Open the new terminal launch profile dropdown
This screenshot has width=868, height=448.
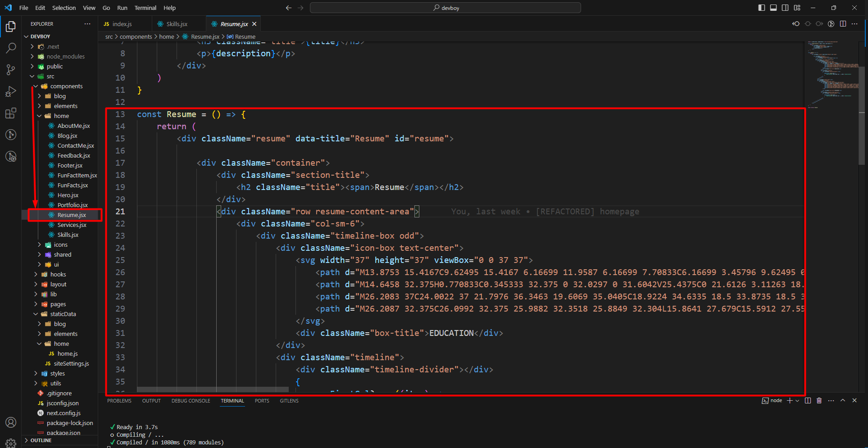(797, 401)
